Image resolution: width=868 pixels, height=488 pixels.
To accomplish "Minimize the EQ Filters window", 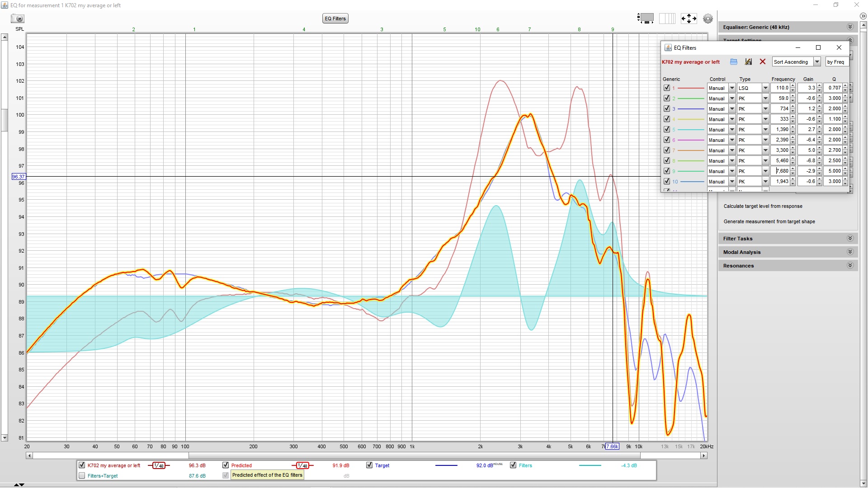I will click(797, 47).
